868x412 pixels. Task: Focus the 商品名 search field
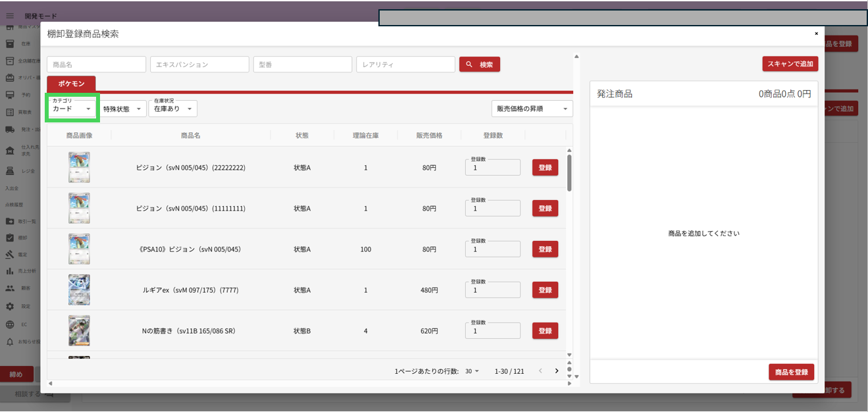(x=96, y=64)
